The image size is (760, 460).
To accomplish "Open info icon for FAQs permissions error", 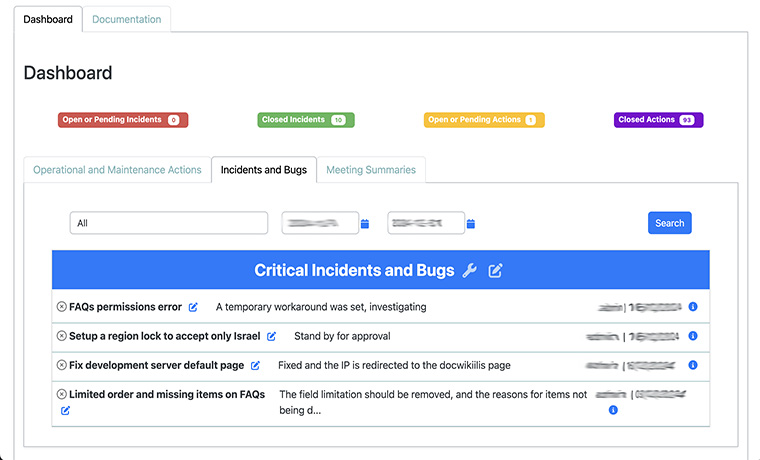I will point(693,307).
